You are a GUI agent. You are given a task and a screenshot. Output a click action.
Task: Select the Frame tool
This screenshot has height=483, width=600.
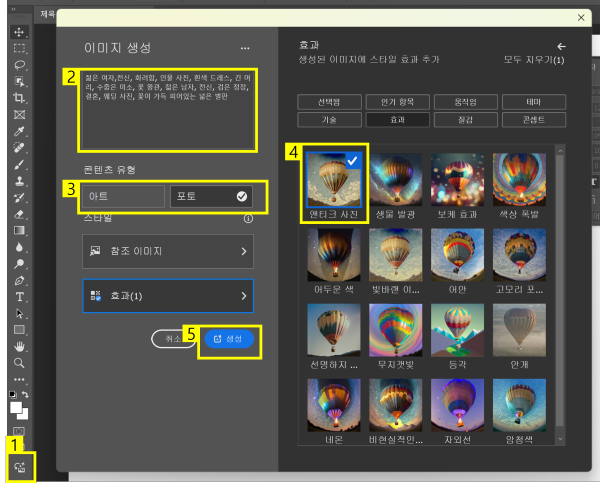pyautogui.click(x=19, y=114)
